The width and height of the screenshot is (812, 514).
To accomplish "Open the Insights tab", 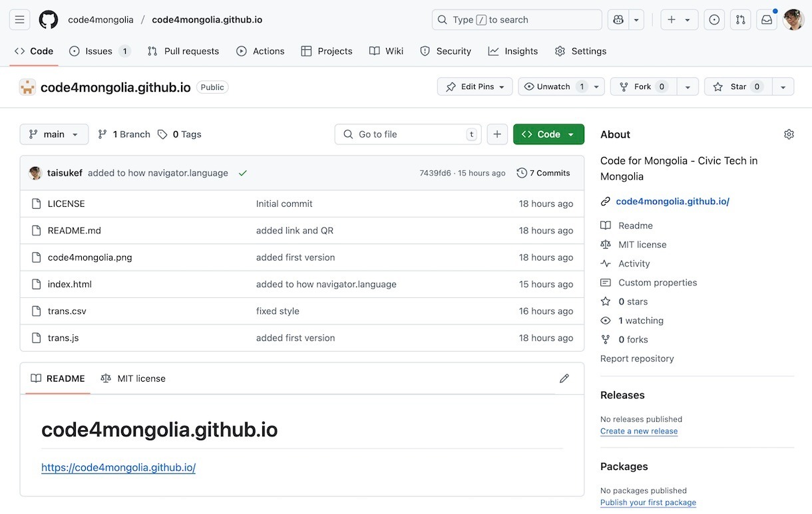I will pos(512,51).
